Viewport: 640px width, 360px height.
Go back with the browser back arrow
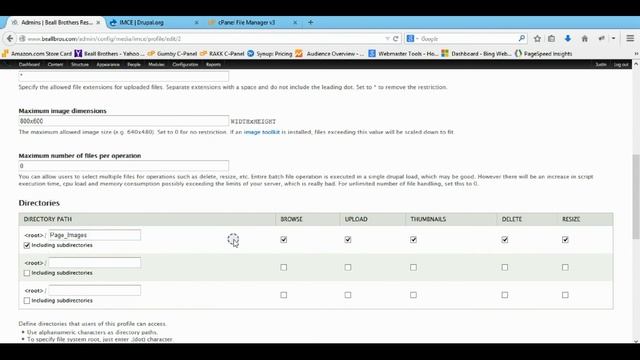(10, 38)
